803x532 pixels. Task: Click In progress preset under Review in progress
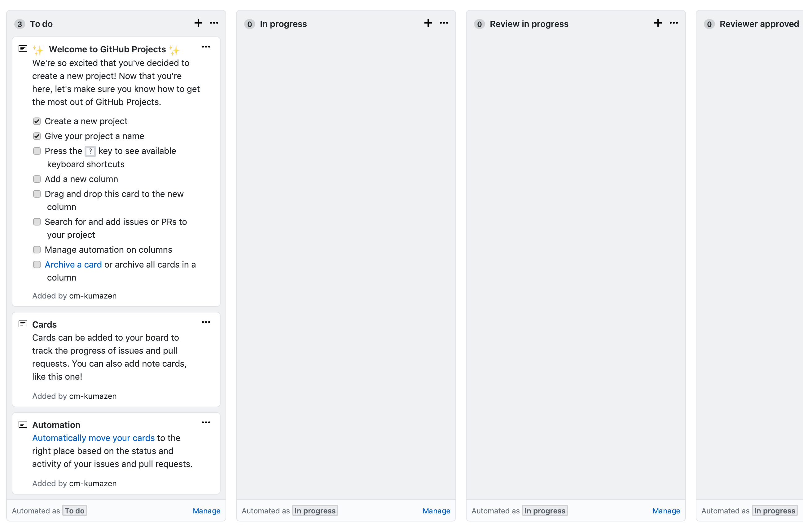click(545, 511)
